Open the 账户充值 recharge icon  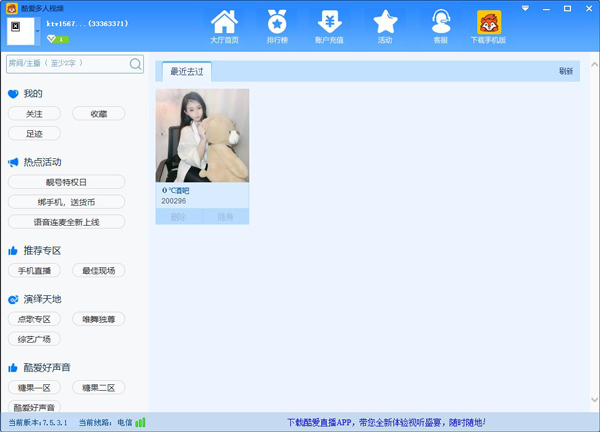pos(329,22)
